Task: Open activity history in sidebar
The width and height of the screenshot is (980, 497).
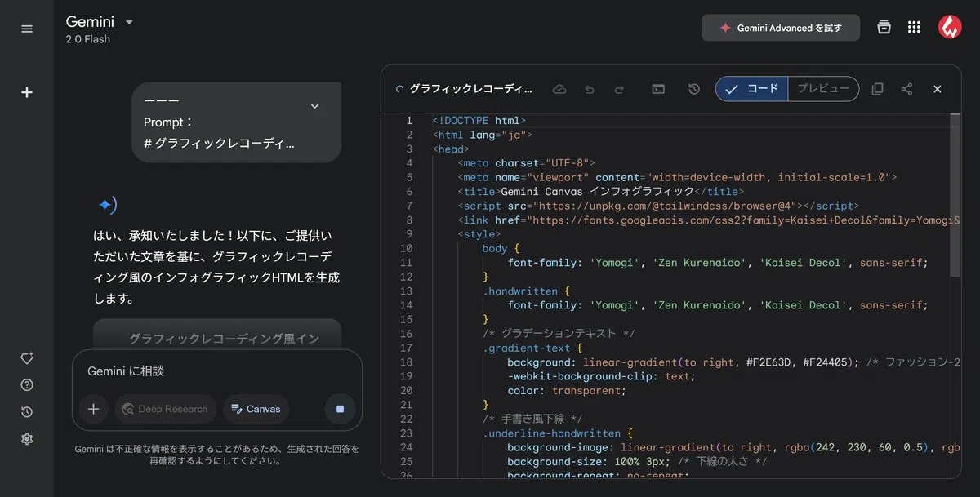Action: point(27,412)
